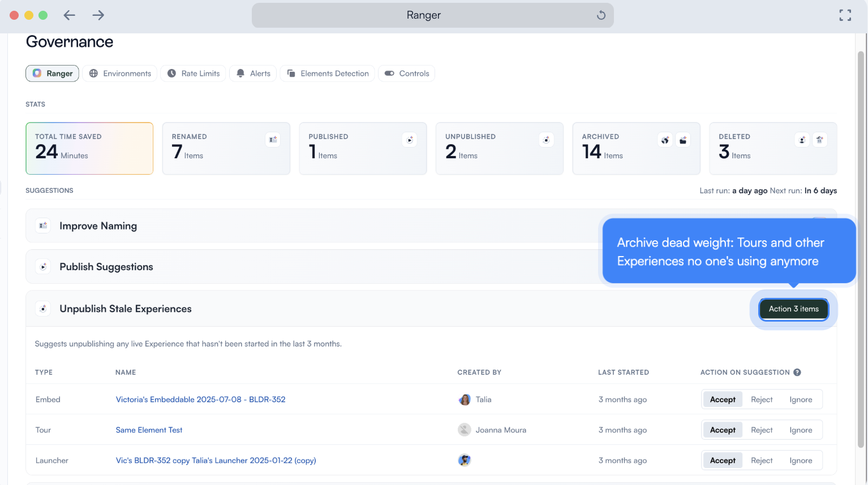868x485 pixels.
Task: Open the Rate Limits tab
Action: click(194, 73)
